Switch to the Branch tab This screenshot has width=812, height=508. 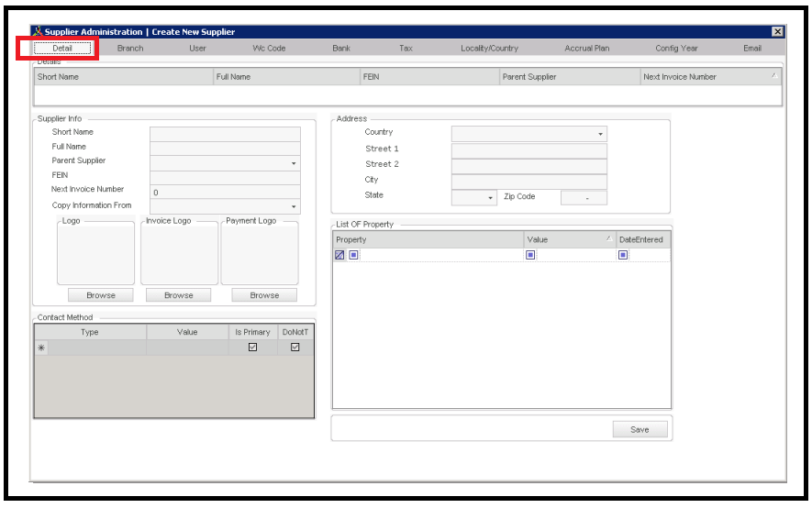130,48
